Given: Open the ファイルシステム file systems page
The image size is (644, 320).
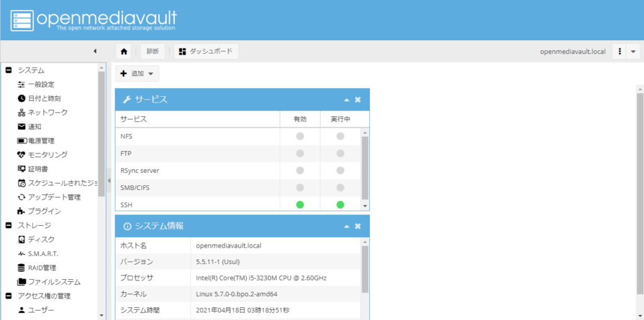Looking at the screenshot, I should click(x=53, y=282).
